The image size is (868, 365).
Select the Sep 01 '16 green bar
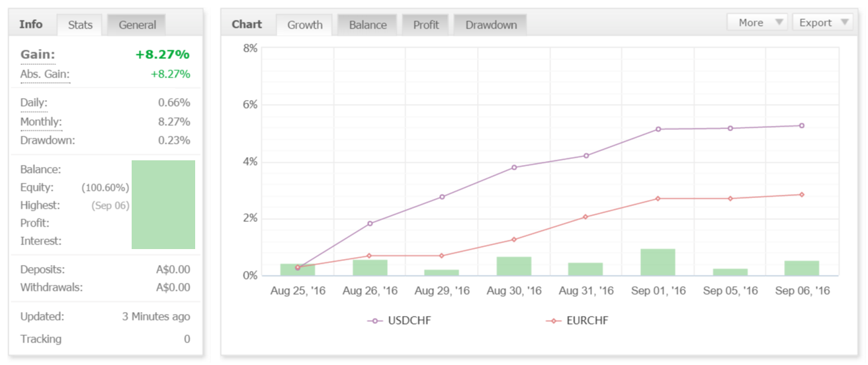coord(658,262)
